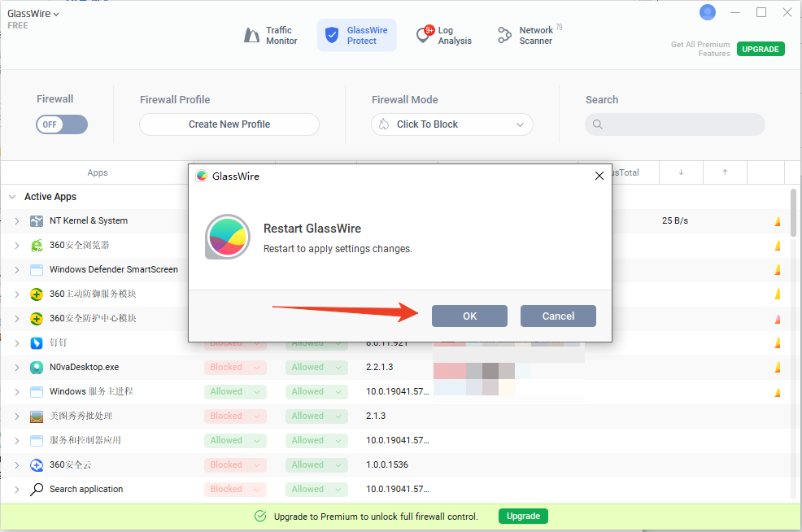This screenshot has height=532, width=802.
Task: Sort by the download arrow column
Action: (681, 172)
